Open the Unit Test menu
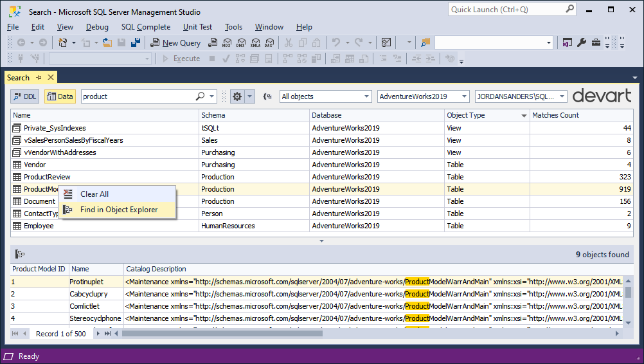This screenshot has width=644, height=364. coord(197,27)
